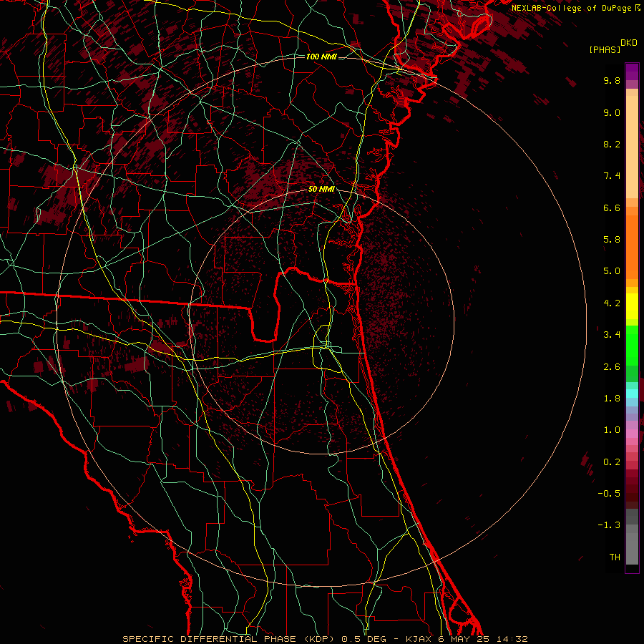Select the 9.8 value on the scale
This screenshot has width=644, height=644.
(612, 80)
